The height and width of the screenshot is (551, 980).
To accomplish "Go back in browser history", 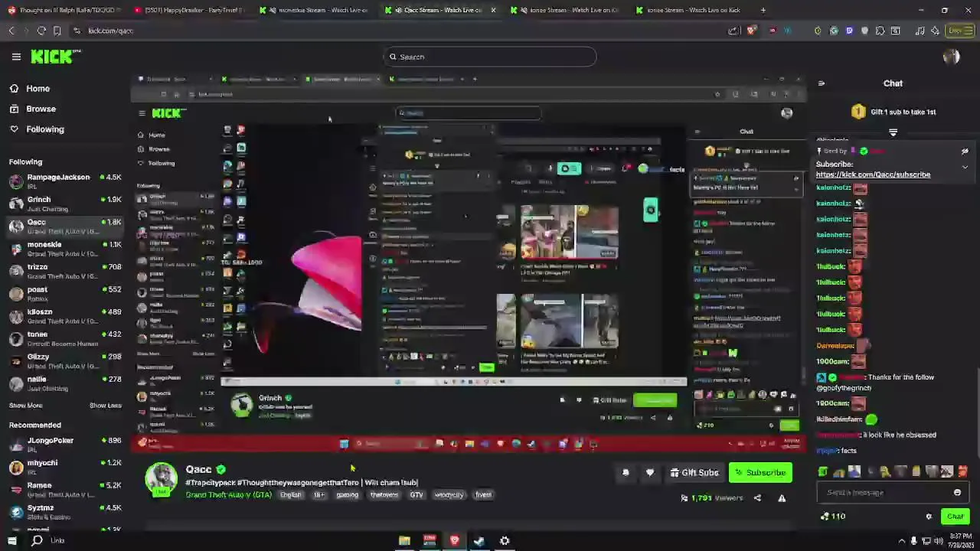I will 11,31.
